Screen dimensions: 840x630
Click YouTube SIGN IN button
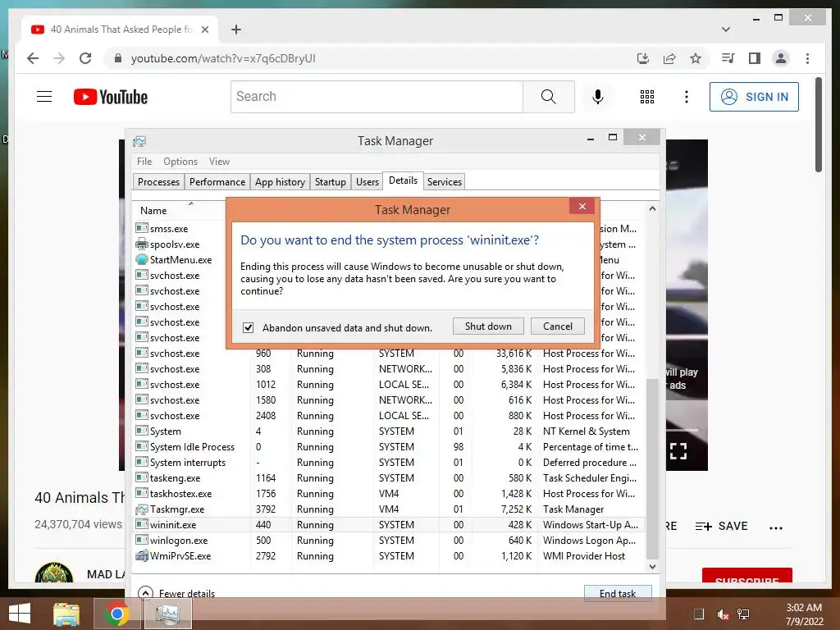754,97
